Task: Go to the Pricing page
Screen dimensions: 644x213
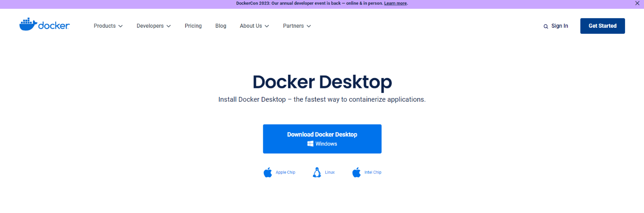Action: coord(193,26)
